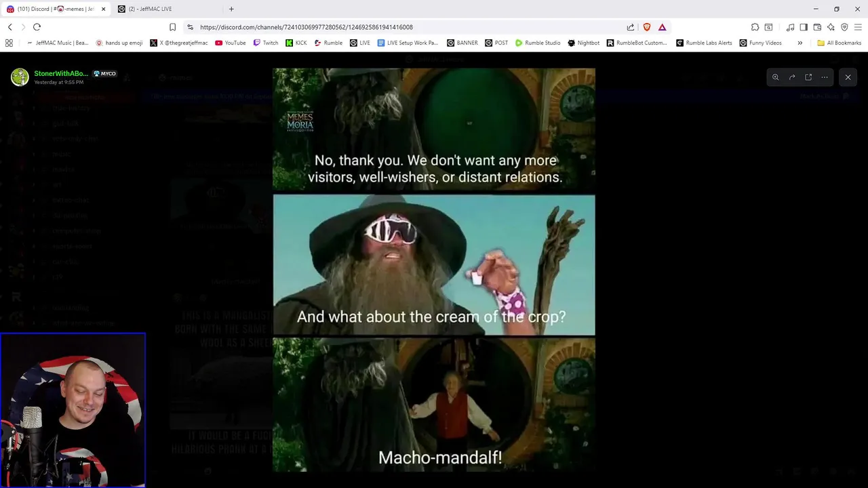Screen dimensions: 868x488
Task: Open Funny Videos bookmark
Action: coord(761,43)
